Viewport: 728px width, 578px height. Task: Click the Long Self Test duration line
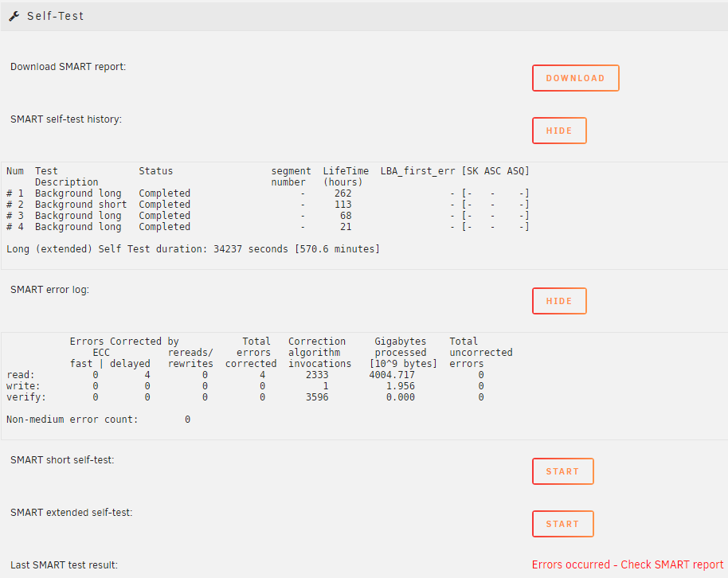(193, 249)
